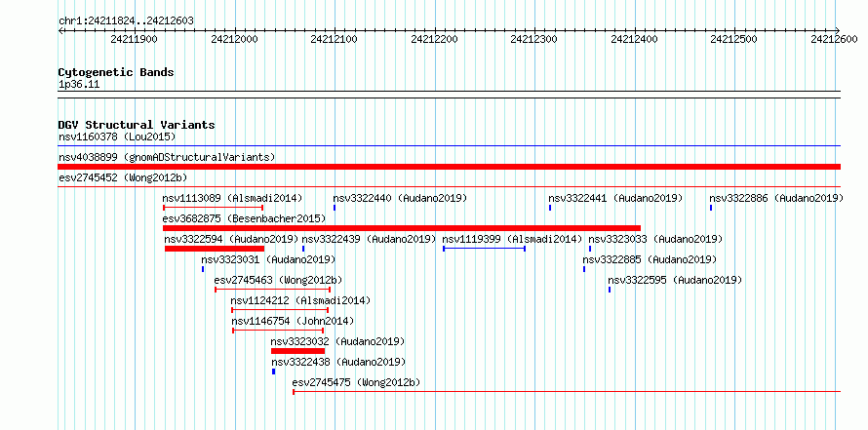Click ruler position 24212100
This screenshot has height=430, width=868.
coord(334,39)
